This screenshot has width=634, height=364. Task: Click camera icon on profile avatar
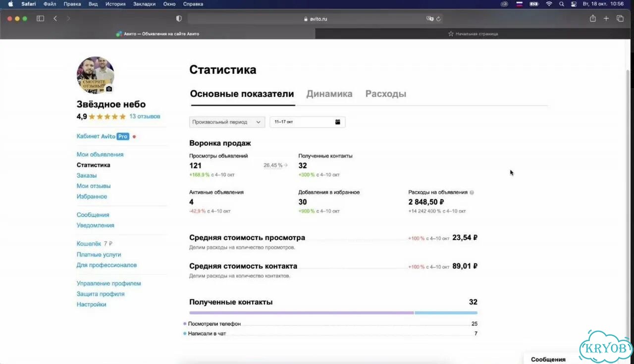click(x=109, y=89)
